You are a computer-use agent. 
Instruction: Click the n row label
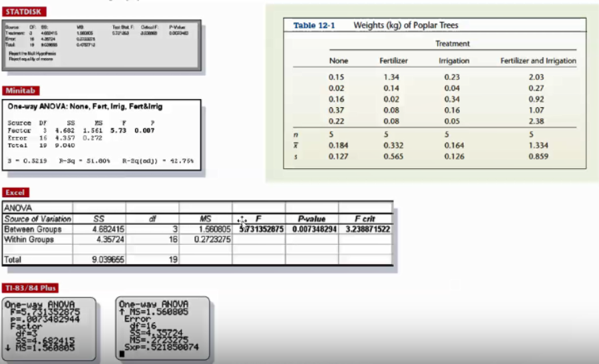pos(296,135)
